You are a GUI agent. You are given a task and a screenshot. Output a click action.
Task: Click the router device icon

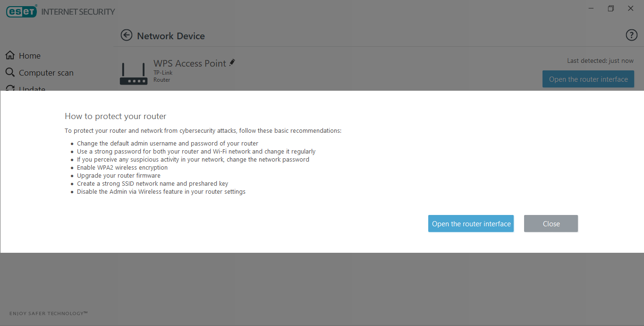point(134,74)
